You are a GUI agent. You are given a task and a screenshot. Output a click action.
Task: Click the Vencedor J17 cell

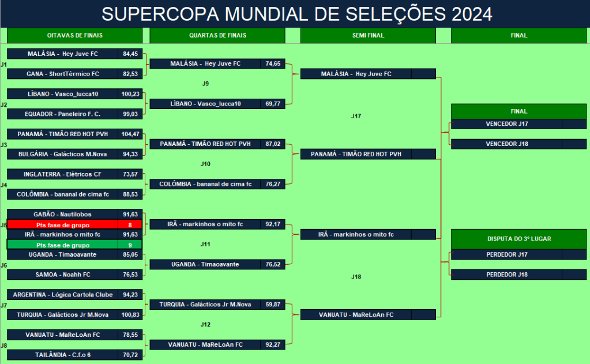click(x=506, y=124)
